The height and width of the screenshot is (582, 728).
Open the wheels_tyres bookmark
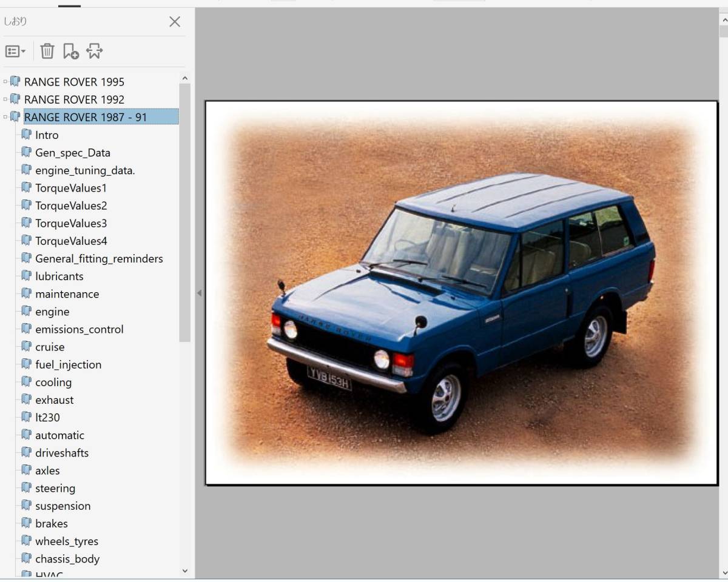(67, 541)
